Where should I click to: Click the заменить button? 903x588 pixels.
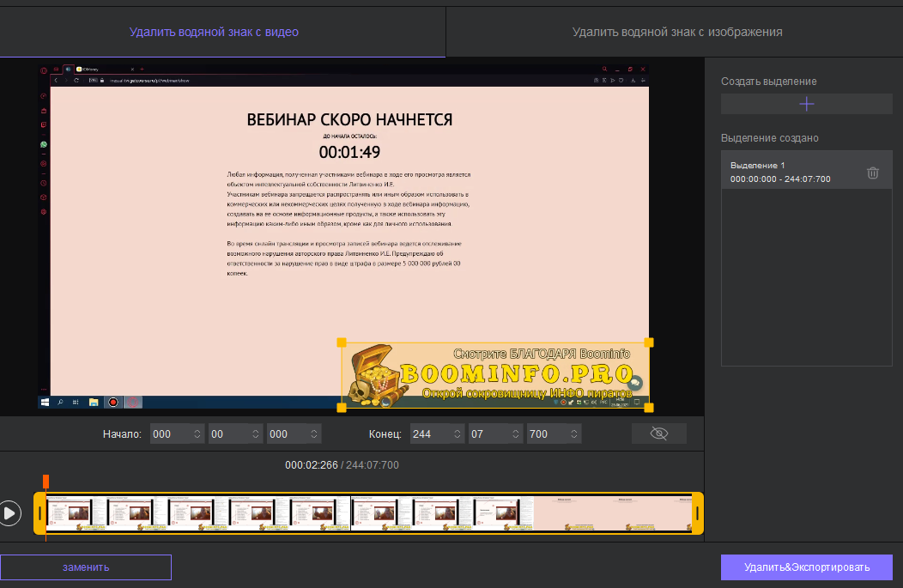click(86, 567)
